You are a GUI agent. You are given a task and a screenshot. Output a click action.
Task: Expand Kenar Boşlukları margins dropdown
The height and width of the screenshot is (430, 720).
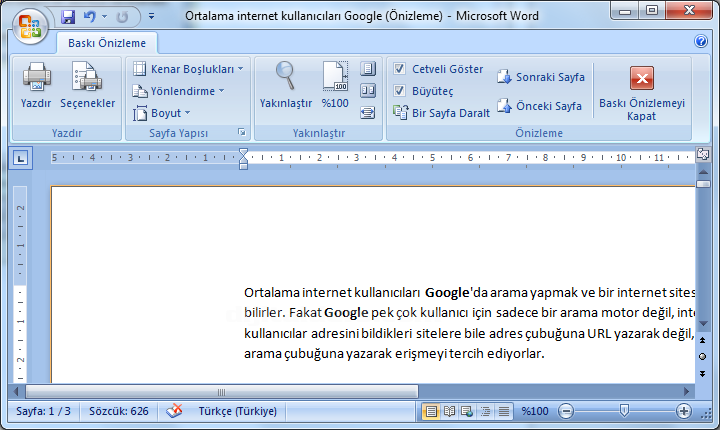[x=188, y=69]
